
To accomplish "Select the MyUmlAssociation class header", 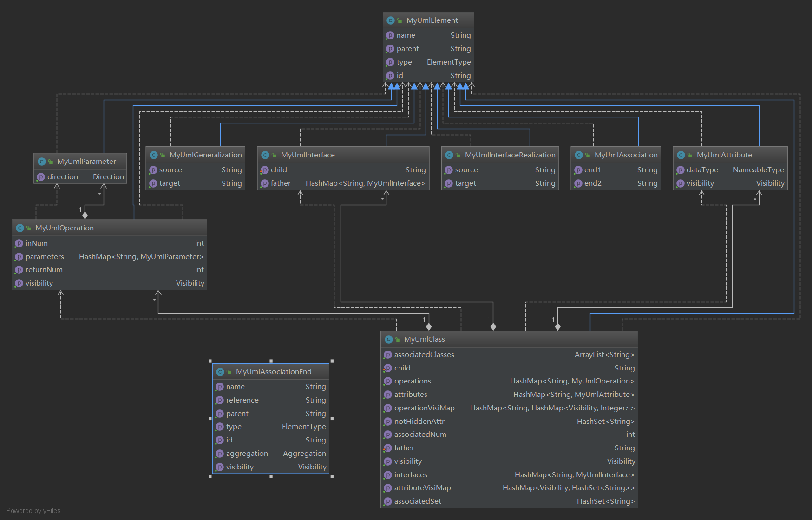I will pos(626,155).
